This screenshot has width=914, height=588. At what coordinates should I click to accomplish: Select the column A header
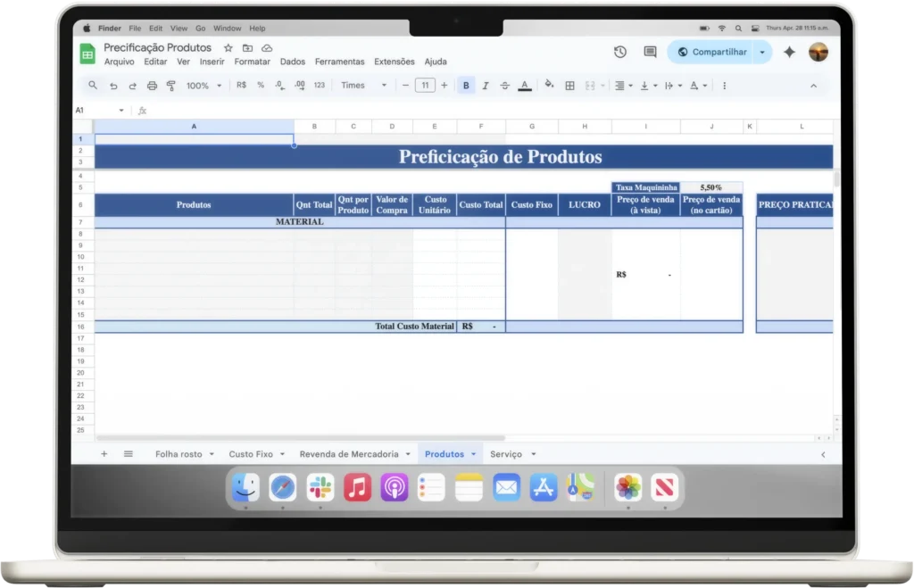[194, 127]
